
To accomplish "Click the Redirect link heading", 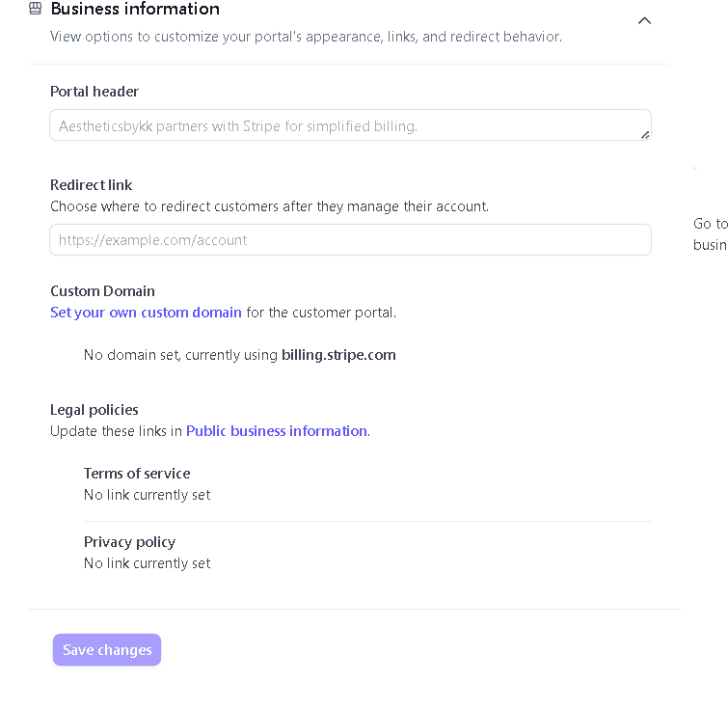I will [91, 185].
